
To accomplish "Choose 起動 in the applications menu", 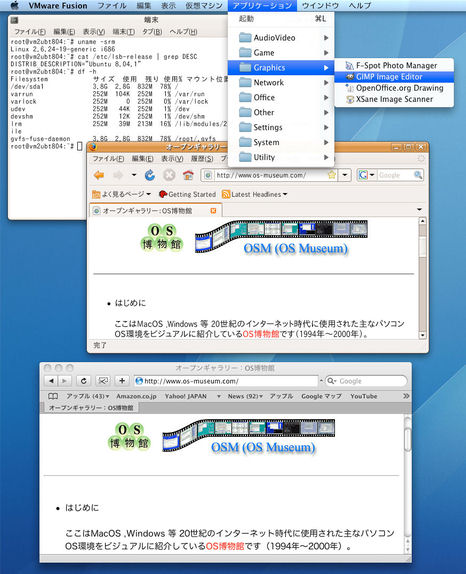I will tap(281, 19).
